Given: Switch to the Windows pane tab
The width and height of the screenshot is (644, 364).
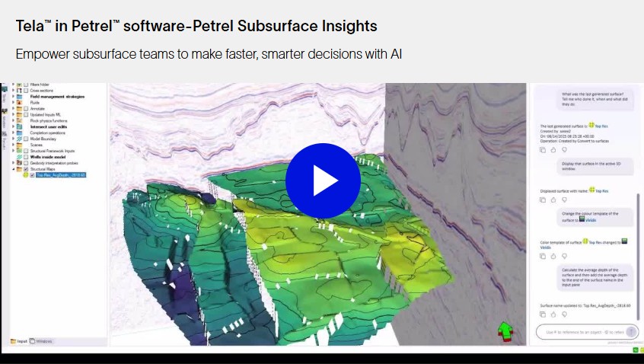Looking at the screenshot, I should [41, 341].
